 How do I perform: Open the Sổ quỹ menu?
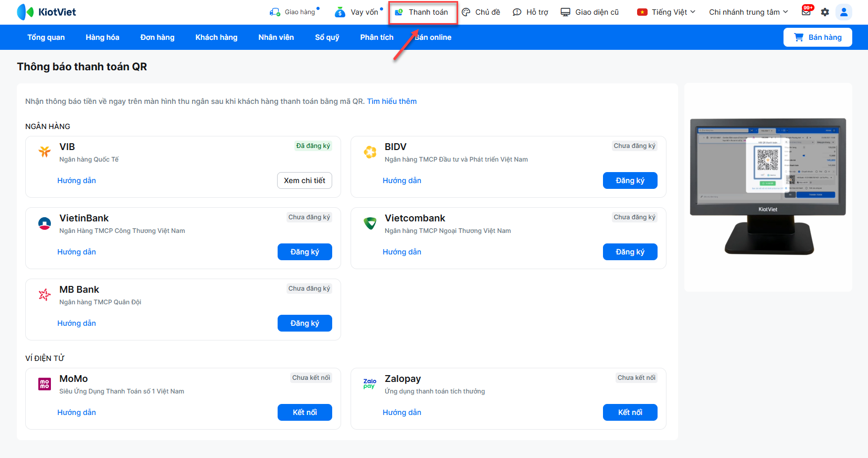(327, 37)
